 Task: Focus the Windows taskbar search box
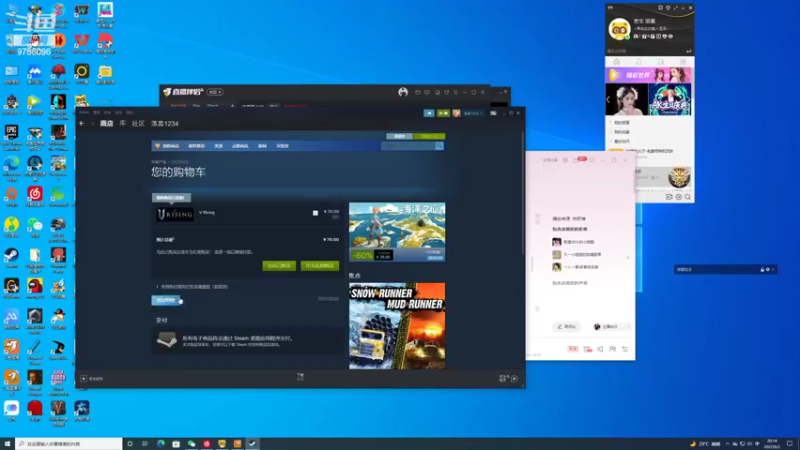pos(69,444)
